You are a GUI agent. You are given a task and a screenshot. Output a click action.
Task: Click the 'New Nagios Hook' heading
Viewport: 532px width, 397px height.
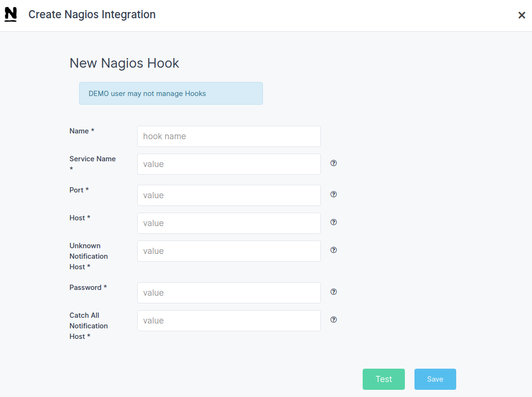[x=124, y=63]
